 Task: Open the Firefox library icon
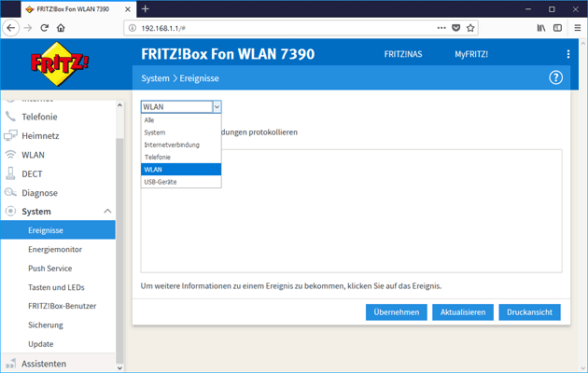(541, 28)
